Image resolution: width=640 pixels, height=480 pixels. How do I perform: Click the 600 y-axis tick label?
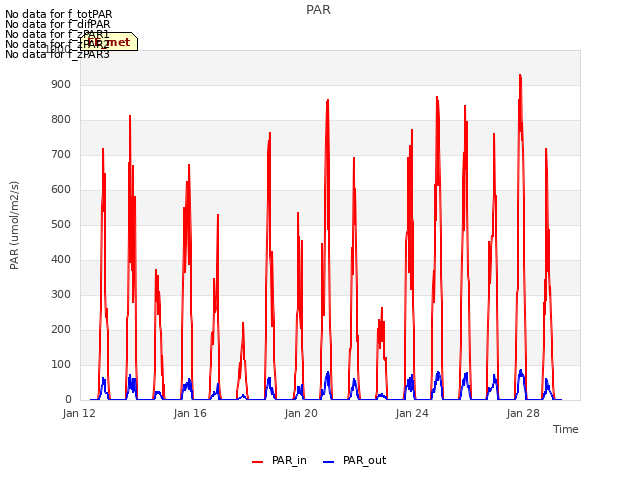pos(61,189)
